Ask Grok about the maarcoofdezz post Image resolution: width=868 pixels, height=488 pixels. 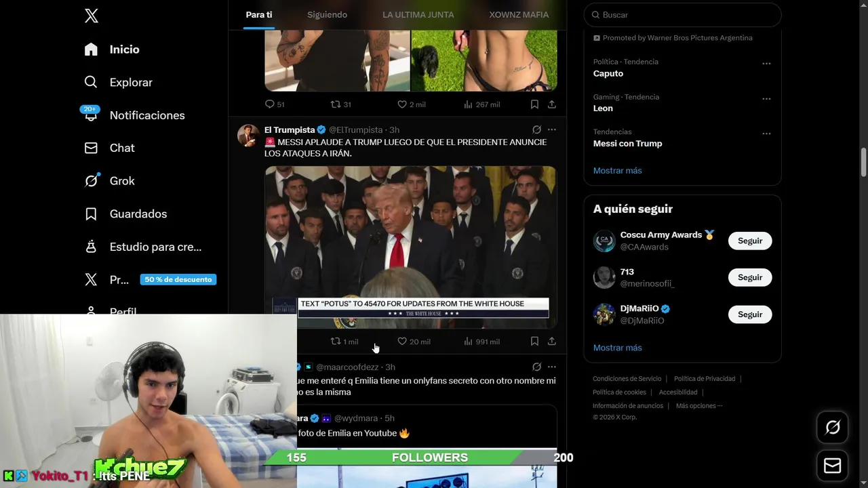click(x=536, y=367)
